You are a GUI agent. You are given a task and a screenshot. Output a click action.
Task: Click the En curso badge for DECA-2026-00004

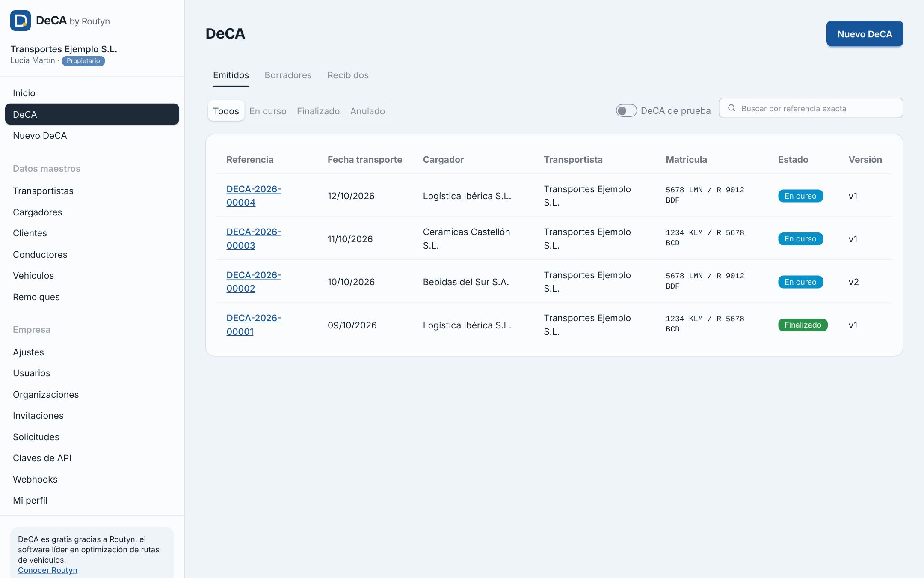[x=800, y=196]
